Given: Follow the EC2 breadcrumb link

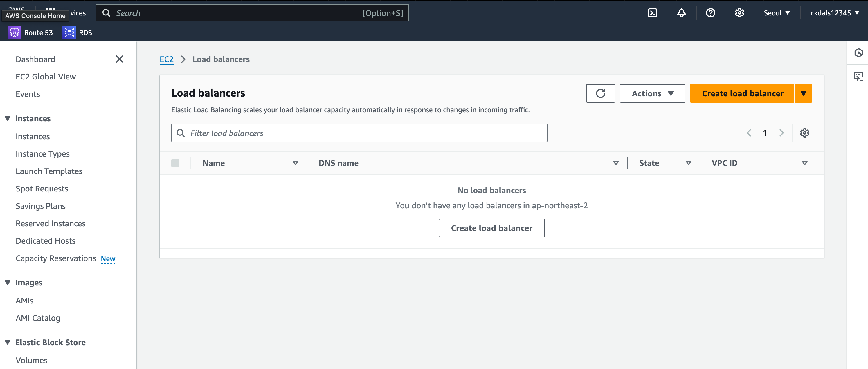Looking at the screenshot, I should tap(166, 59).
